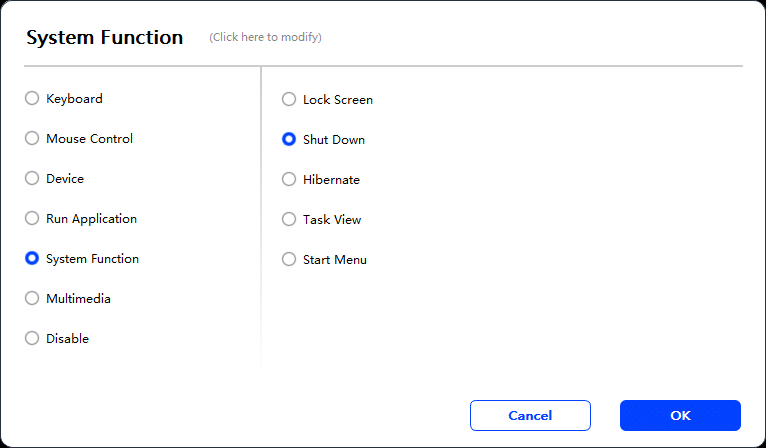Click the 'Shut Down' label text
This screenshot has width=766, height=448.
(x=334, y=140)
